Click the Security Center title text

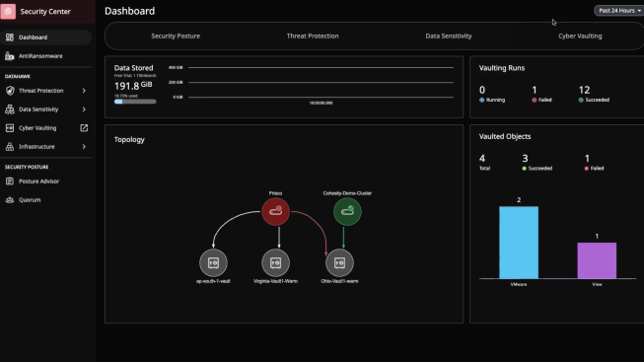(x=45, y=12)
